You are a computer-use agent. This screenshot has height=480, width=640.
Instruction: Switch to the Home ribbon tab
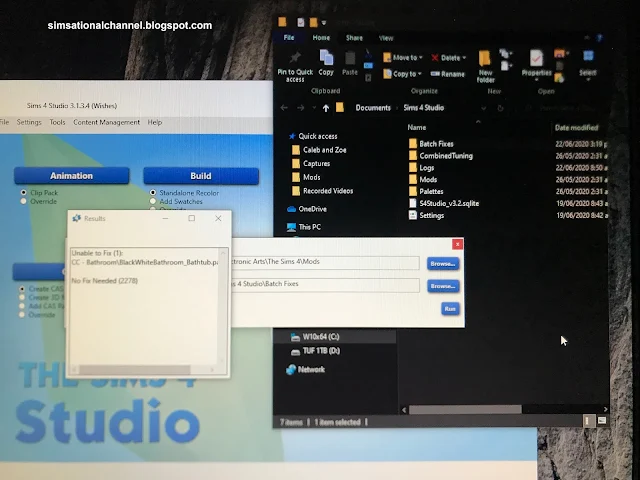(321, 38)
